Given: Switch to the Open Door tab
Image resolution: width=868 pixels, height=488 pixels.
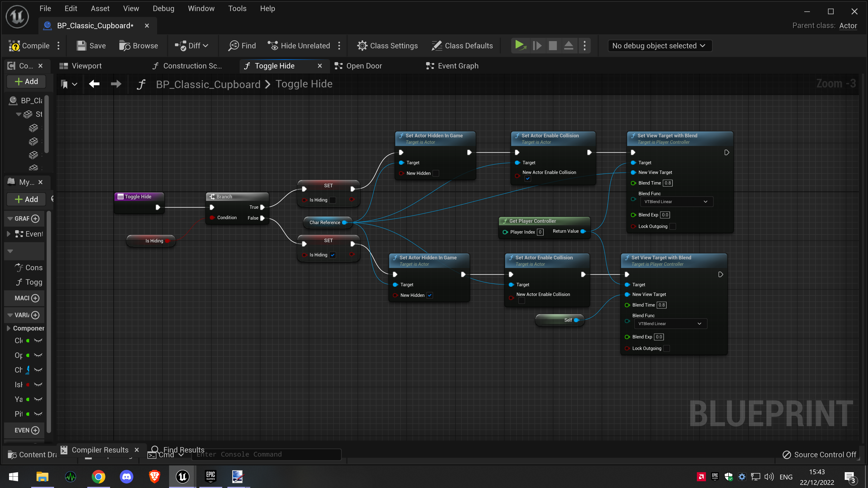Looking at the screenshot, I should point(358,66).
